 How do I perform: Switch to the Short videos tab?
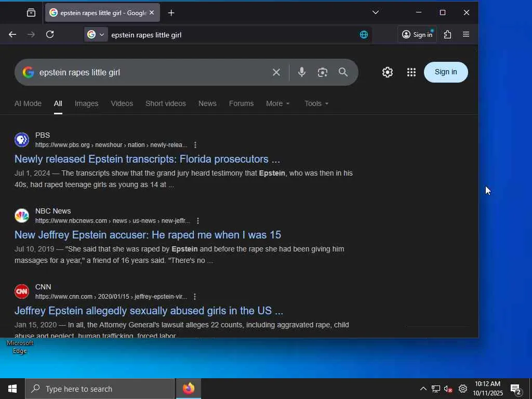pos(166,103)
